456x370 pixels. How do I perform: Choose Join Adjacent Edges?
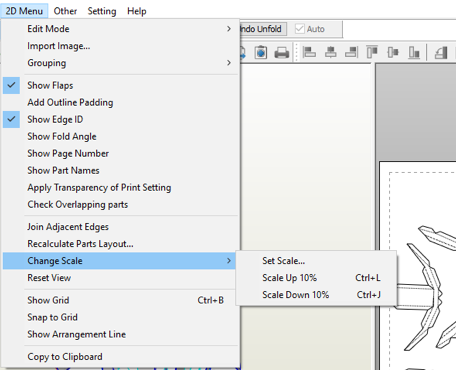121,227
